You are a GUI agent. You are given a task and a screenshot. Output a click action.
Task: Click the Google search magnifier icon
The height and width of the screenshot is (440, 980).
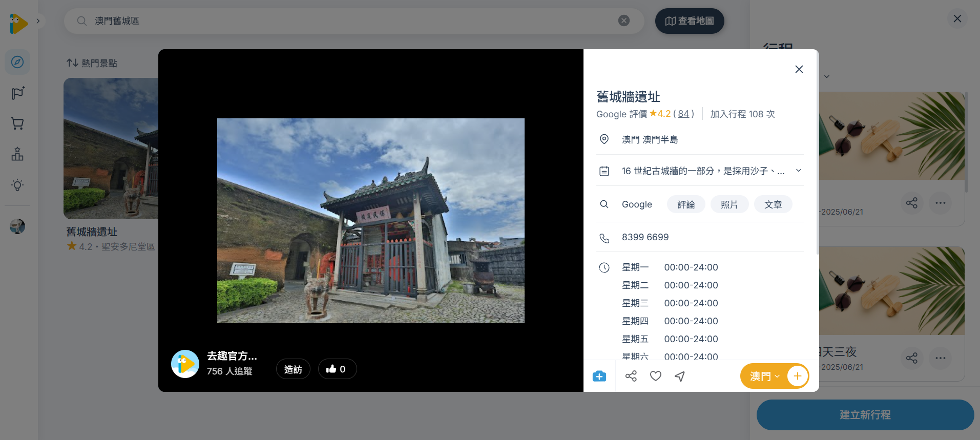point(604,204)
